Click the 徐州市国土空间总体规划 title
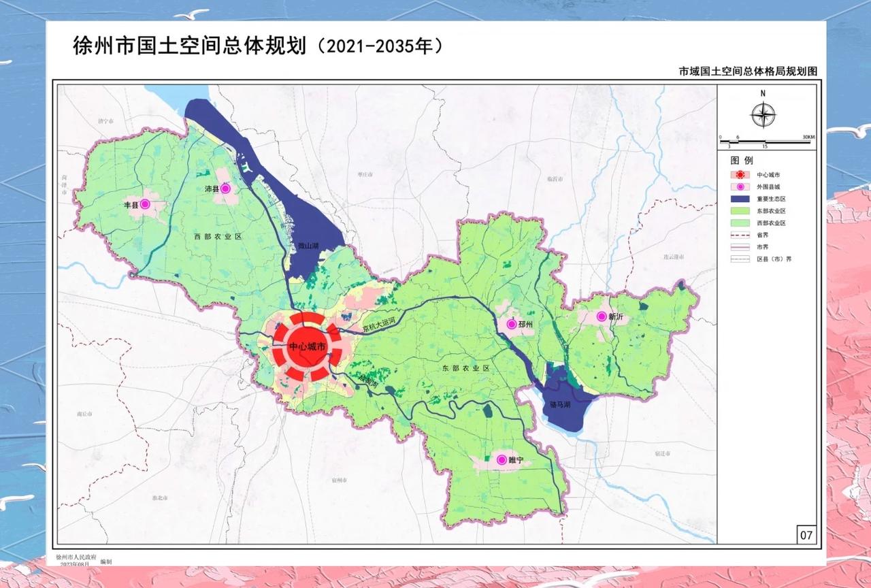The height and width of the screenshot is (588, 871). 191,46
